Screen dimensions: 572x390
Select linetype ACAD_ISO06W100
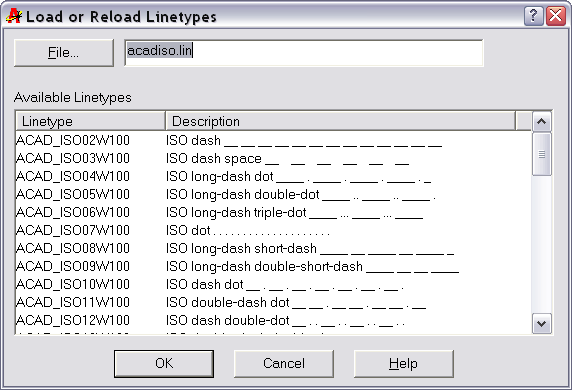pos(73,212)
